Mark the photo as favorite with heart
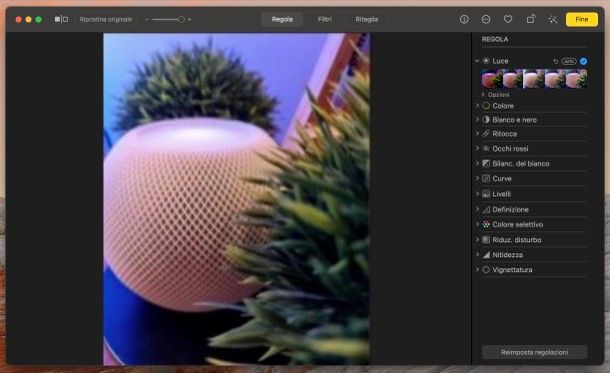610x373 pixels. coord(508,19)
